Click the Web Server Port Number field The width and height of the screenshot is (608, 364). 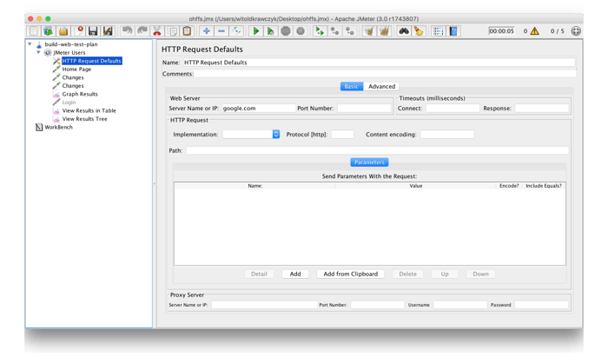[364, 108]
